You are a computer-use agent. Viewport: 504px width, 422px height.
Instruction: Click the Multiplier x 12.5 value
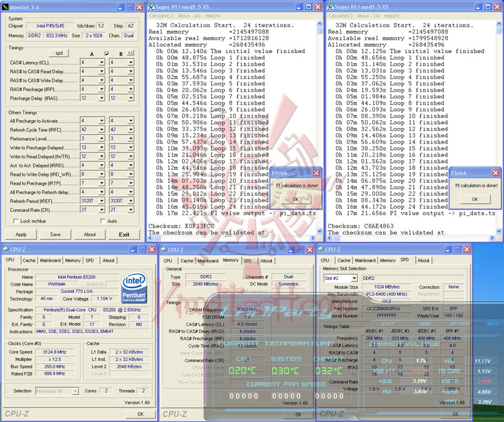pyautogui.click(x=54, y=359)
